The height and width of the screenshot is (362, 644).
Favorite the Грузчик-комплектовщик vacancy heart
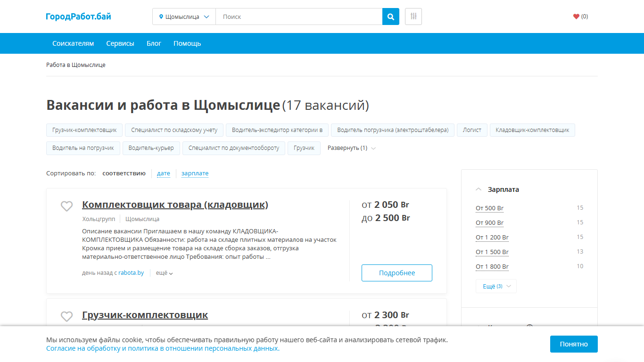coord(67,316)
